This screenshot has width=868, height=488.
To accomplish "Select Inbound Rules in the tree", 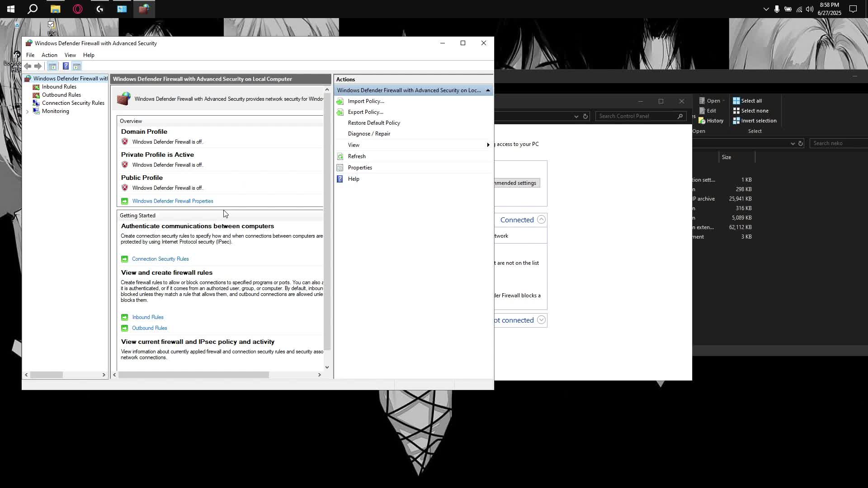I will coord(59,87).
